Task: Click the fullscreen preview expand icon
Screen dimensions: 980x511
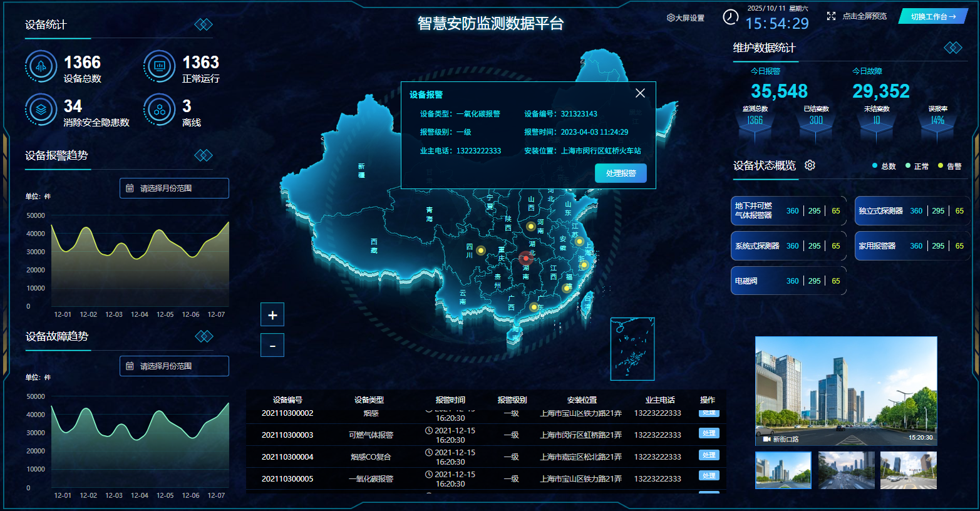Action: pyautogui.click(x=831, y=16)
